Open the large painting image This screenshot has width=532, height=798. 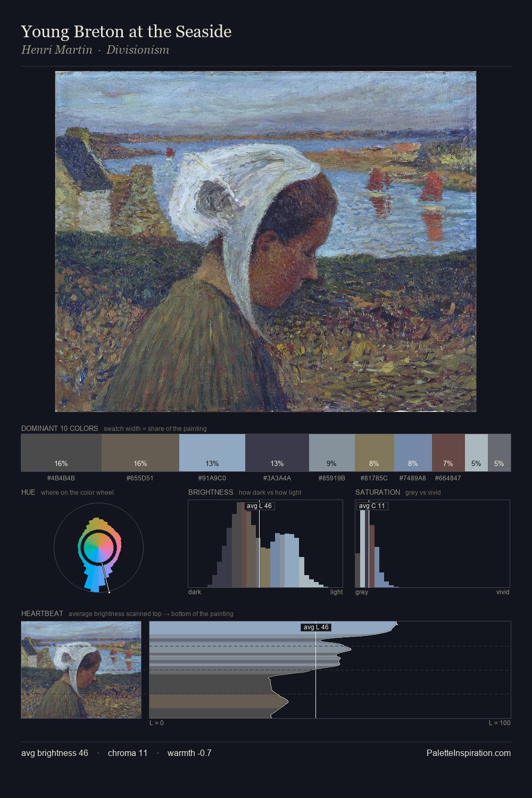tap(266, 242)
